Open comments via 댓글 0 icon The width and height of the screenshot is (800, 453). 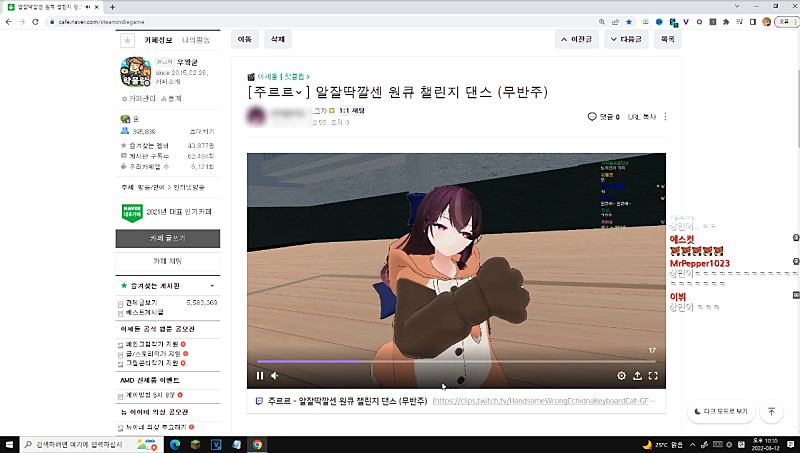[x=604, y=117]
